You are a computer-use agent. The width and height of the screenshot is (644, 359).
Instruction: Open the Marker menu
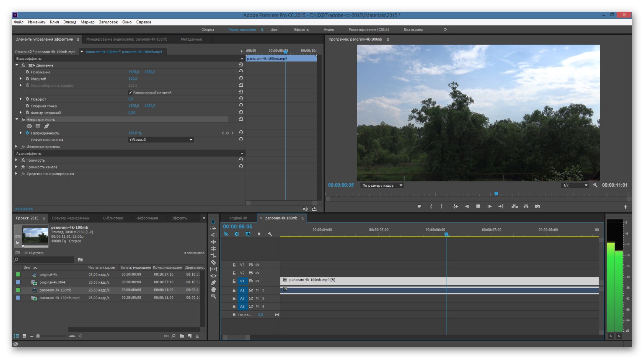[x=88, y=22]
